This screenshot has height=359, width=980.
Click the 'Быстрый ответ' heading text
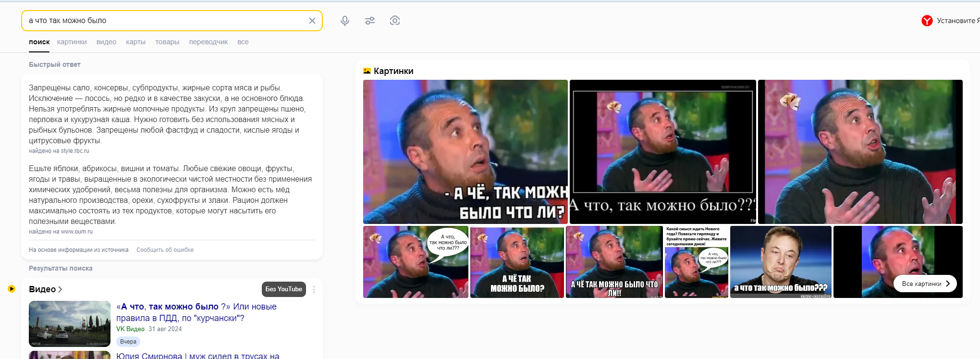55,64
